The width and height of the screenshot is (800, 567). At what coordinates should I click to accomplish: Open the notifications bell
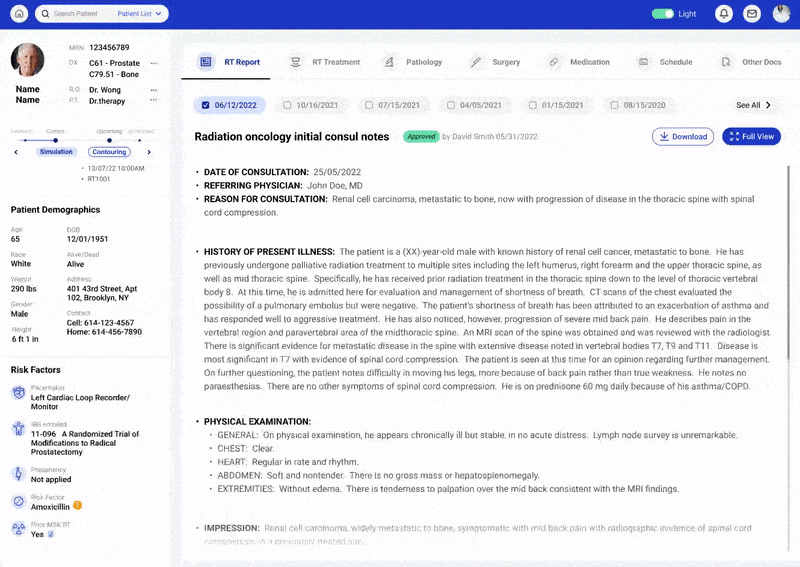tap(723, 14)
